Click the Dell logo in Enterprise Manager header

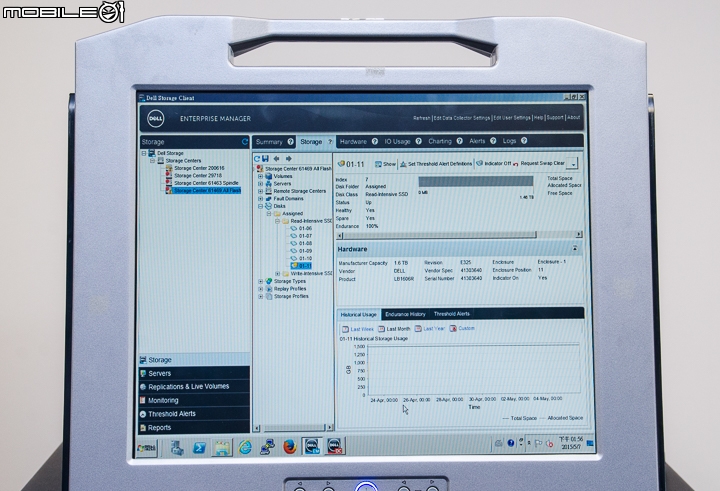coord(156,119)
